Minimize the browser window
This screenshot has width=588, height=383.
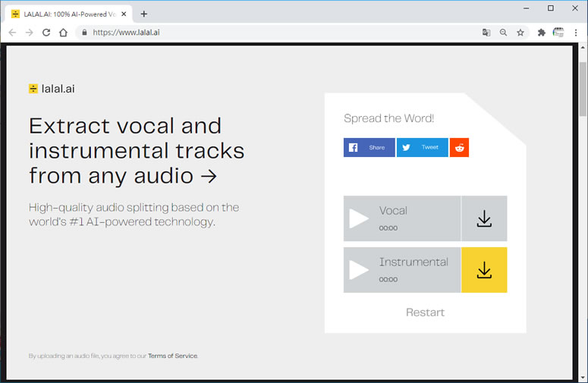[x=527, y=8]
